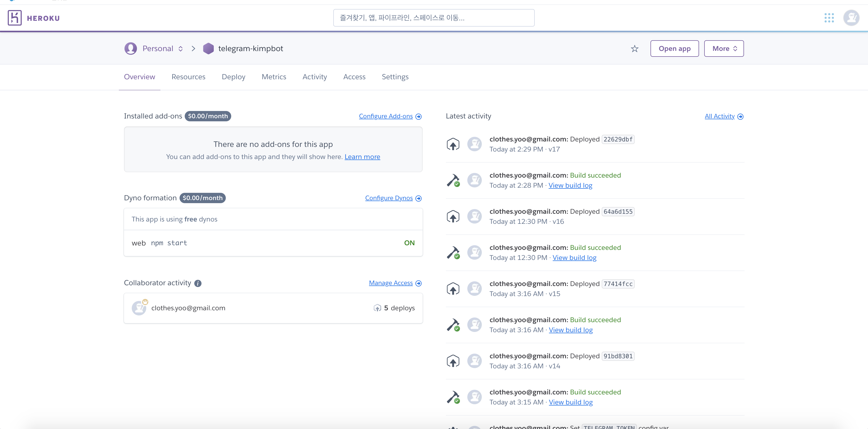The height and width of the screenshot is (429, 868).
Task: Click the deploy icon beside v17 deployment
Action: point(453,144)
